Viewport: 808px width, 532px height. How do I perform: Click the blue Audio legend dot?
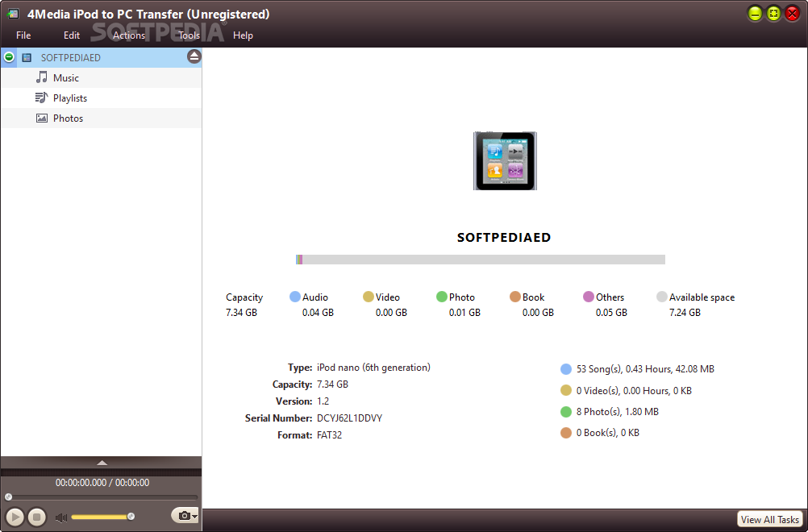[x=295, y=297]
